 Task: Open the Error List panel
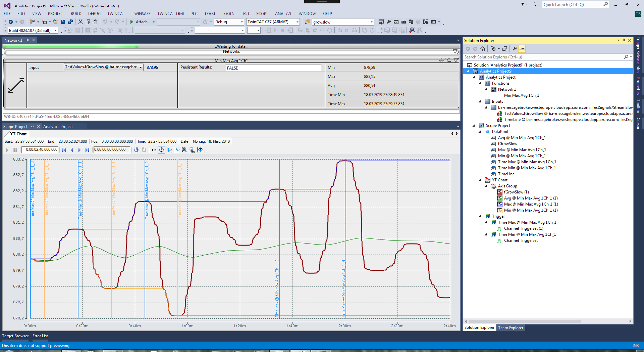[x=40, y=336]
